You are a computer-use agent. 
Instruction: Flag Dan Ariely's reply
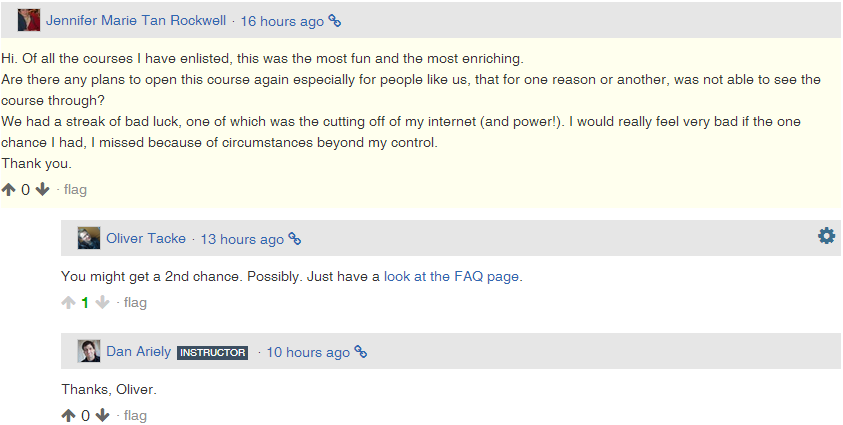pos(135,415)
